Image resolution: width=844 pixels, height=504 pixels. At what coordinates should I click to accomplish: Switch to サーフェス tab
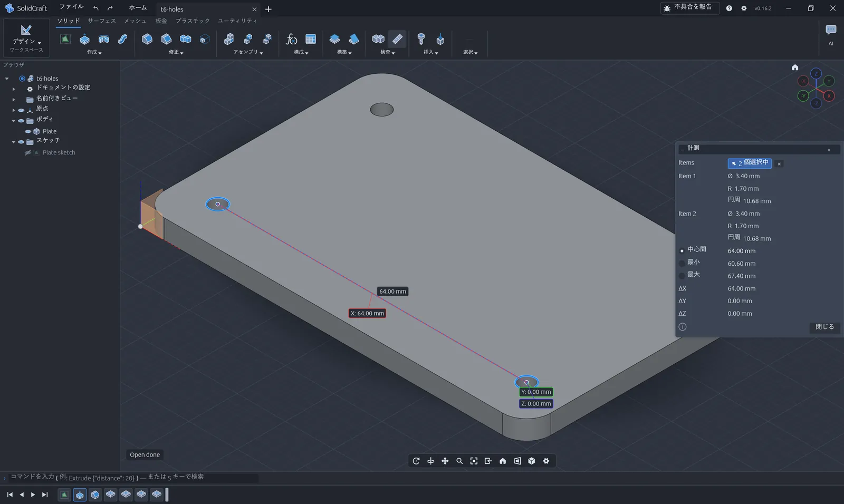click(102, 21)
